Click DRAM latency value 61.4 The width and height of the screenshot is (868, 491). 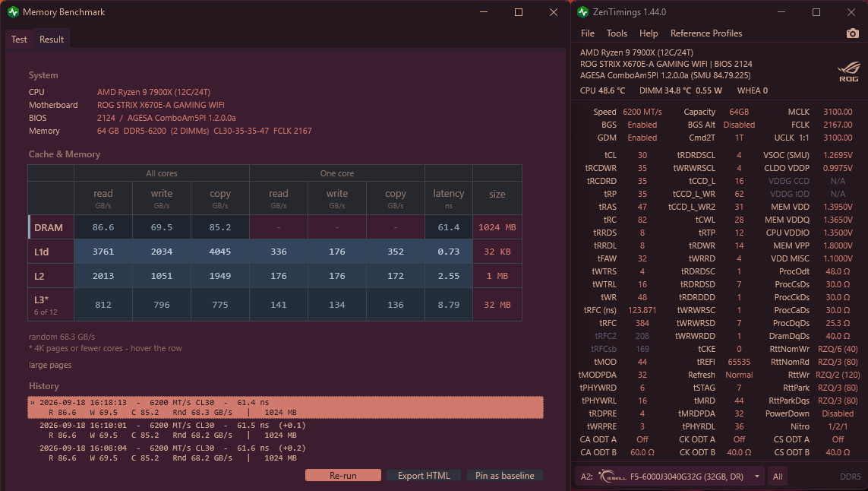pos(448,227)
